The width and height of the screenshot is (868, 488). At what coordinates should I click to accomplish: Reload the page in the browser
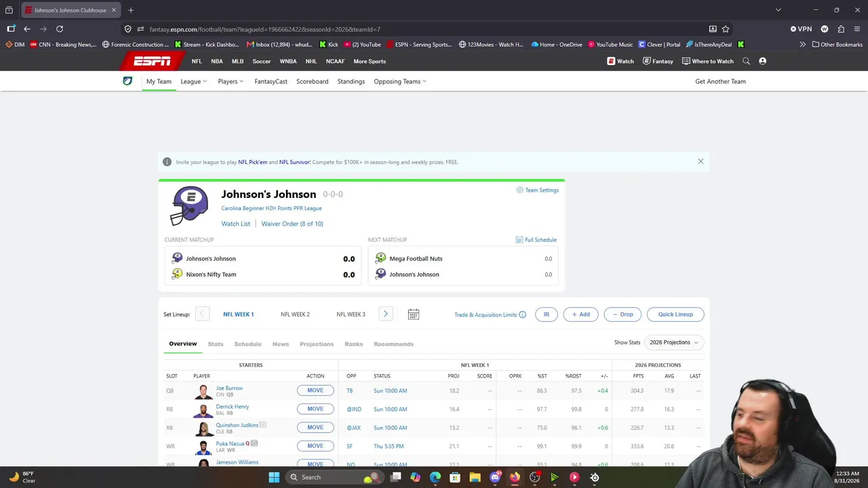pos(60,29)
